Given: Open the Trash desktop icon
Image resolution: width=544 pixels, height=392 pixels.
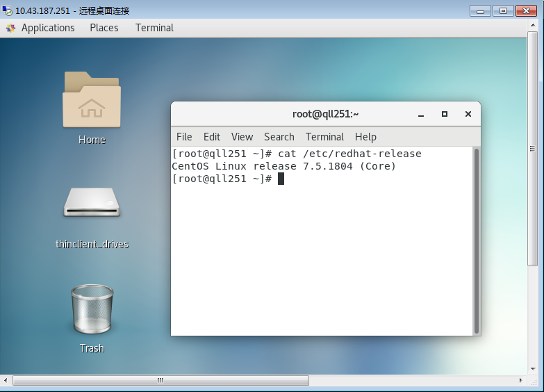Looking at the screenshot, I should (92, 309).
